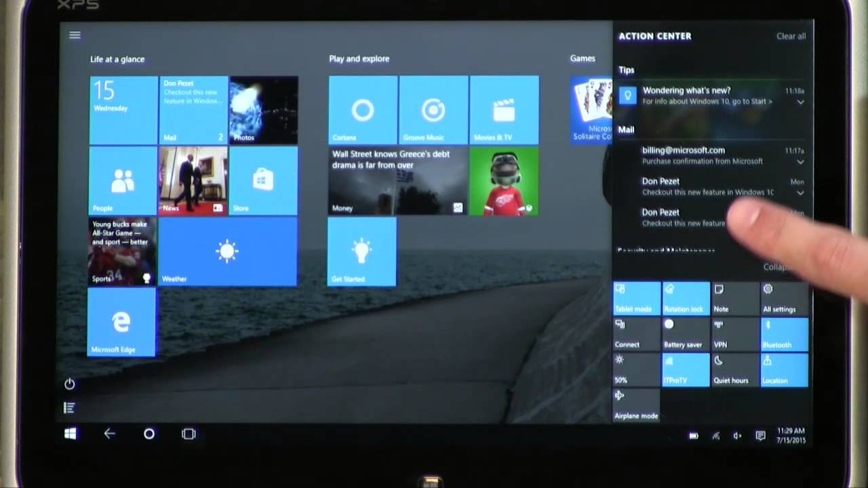Image resolution: width=868 pixels, height=488 pixels.
Task: Click the battery icon in tray
Action: pyautogui.click(x=694, y=436)
